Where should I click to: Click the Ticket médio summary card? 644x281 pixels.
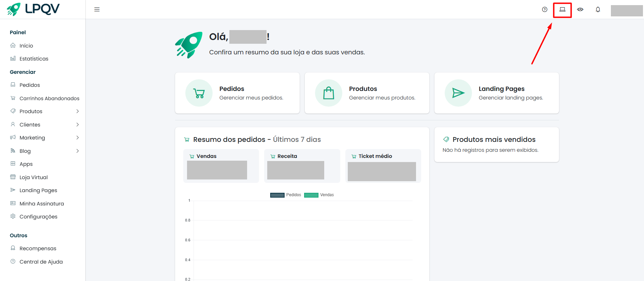point(383,166)
